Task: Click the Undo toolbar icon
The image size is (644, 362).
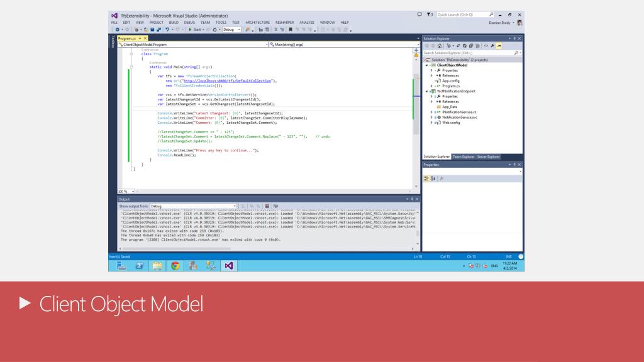Action: click(x=167, y=30)
